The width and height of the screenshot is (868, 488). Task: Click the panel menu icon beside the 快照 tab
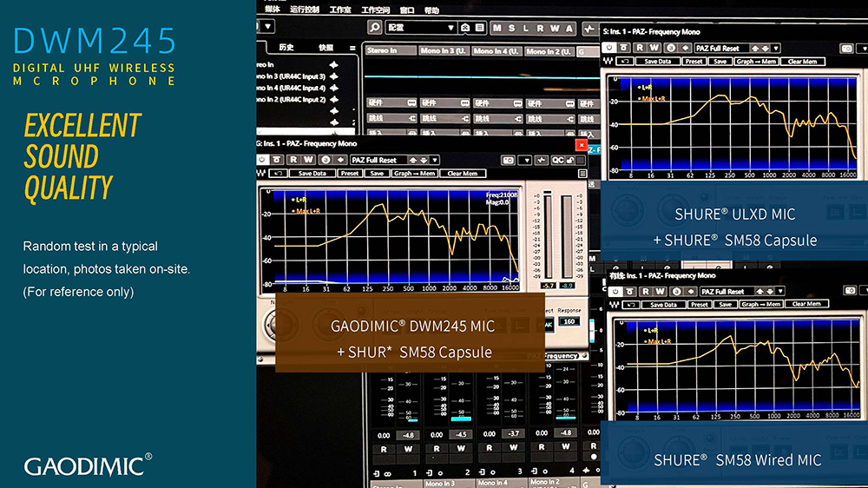click(352, 48)
